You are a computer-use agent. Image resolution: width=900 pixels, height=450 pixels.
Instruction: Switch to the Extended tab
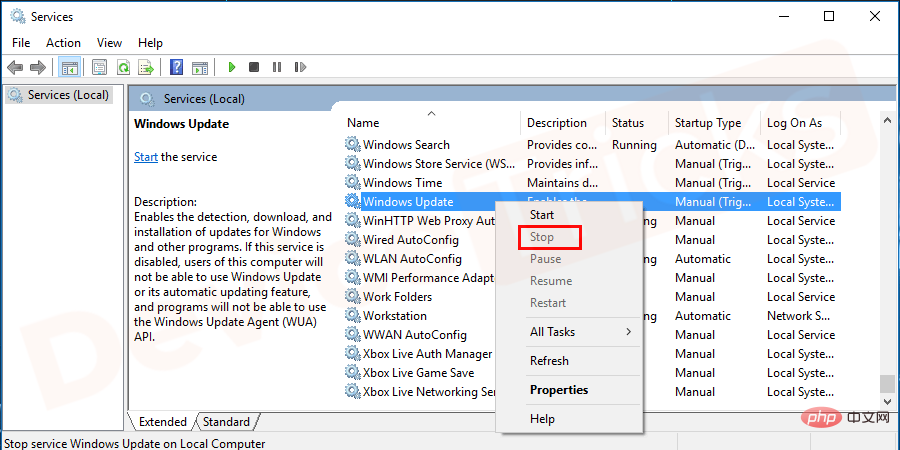162,422
